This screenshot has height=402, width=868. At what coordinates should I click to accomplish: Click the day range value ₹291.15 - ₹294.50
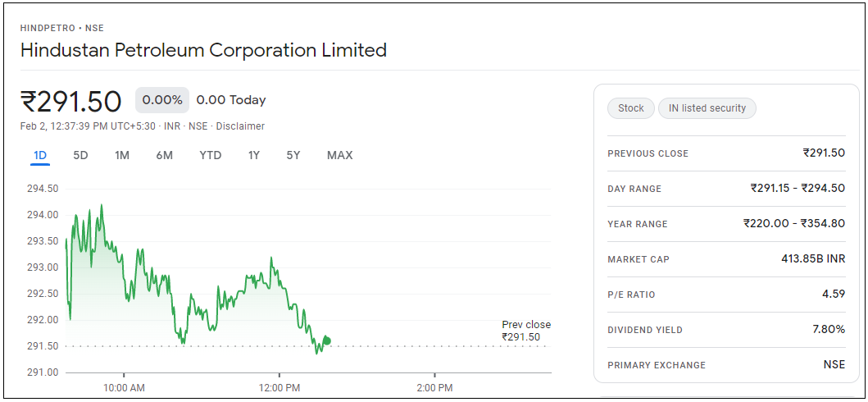(x=798, y=188)
